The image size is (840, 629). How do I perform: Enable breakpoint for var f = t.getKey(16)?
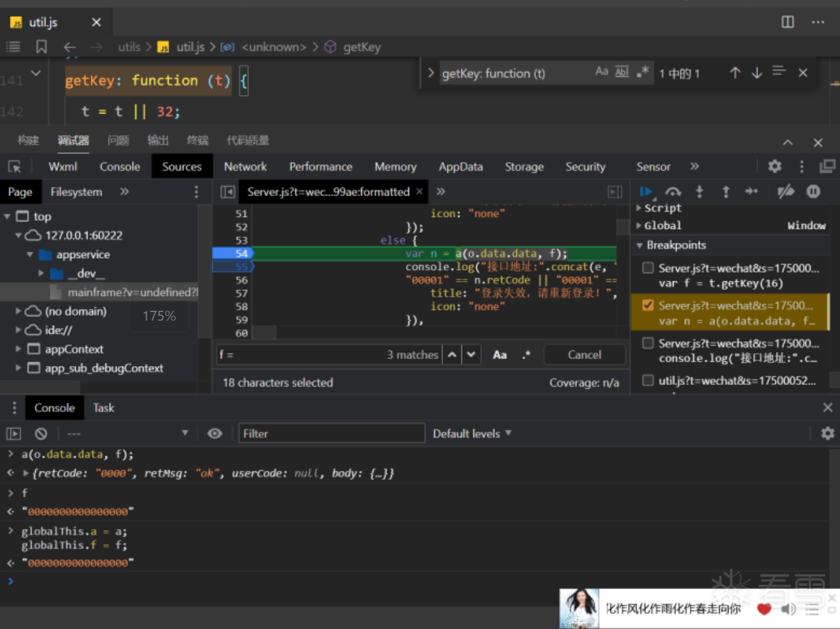pyautogui.click(x=648, y=268)
